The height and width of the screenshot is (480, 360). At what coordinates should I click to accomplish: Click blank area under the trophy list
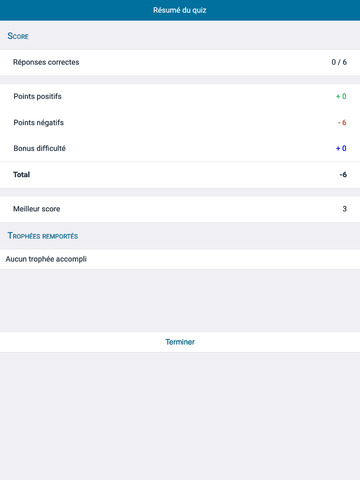[180, 300]
